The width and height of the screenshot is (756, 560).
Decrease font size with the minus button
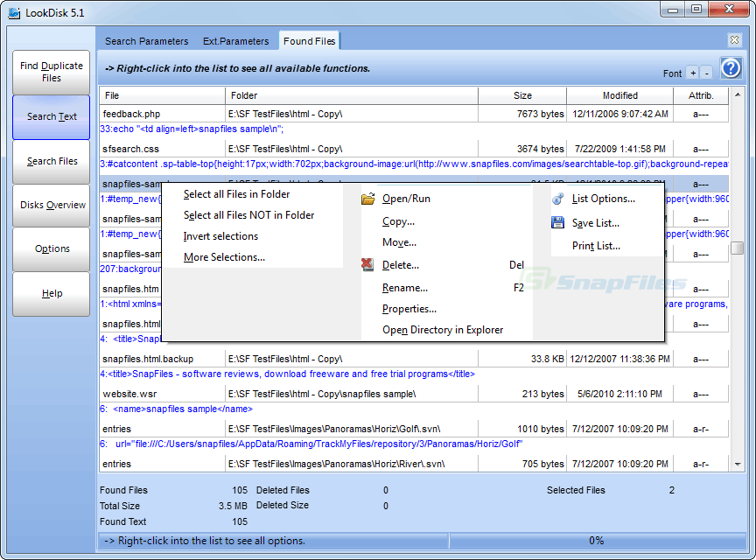point(706,73)
